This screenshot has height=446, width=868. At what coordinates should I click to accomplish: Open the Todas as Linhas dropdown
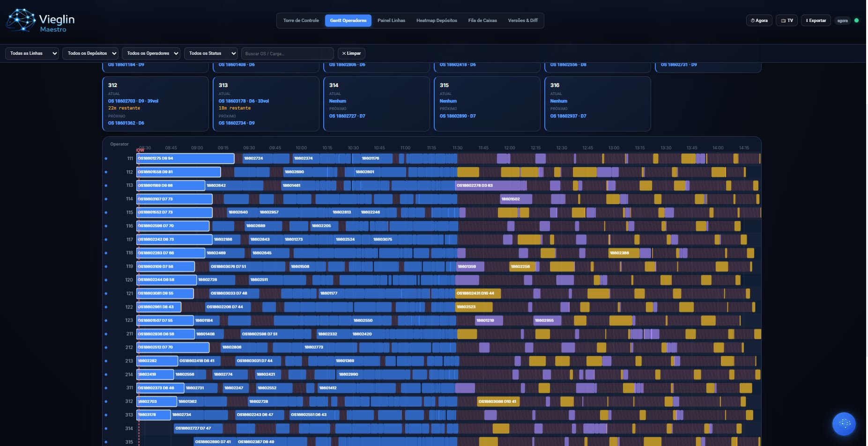click(x=32, y=53)
